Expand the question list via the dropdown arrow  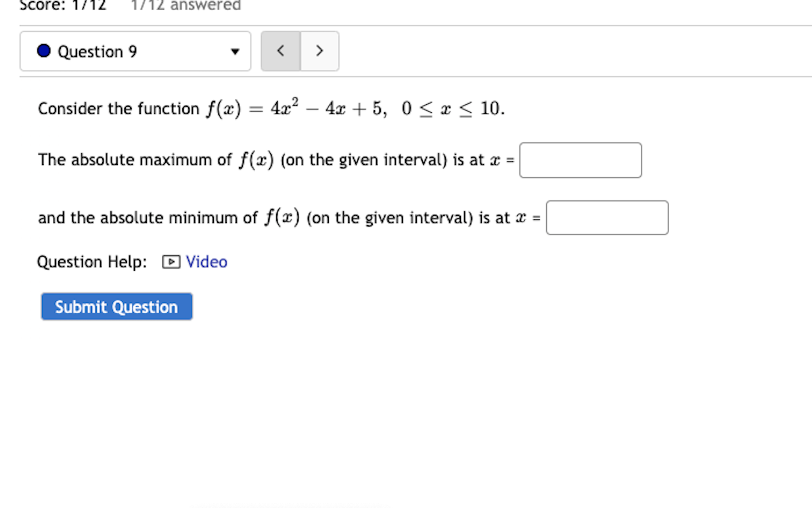click(x=235, y=51)
